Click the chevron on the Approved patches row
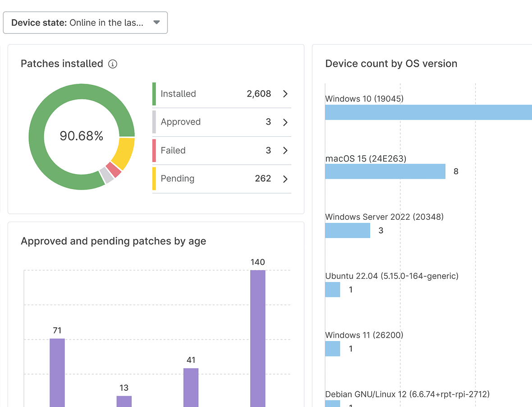Image resolution: width=532 pixels, height=407 pixels. pyautogui.click(x=284, y=122)
